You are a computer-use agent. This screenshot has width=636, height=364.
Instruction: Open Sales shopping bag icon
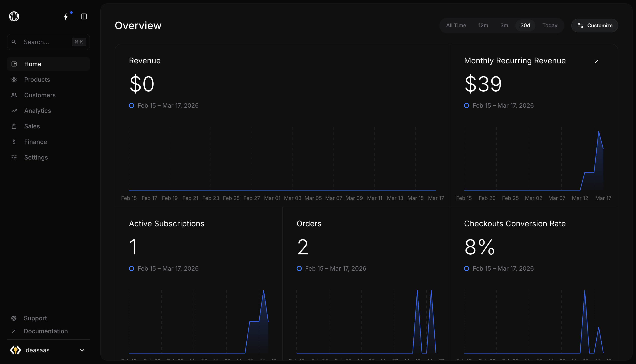click(14, 126)
